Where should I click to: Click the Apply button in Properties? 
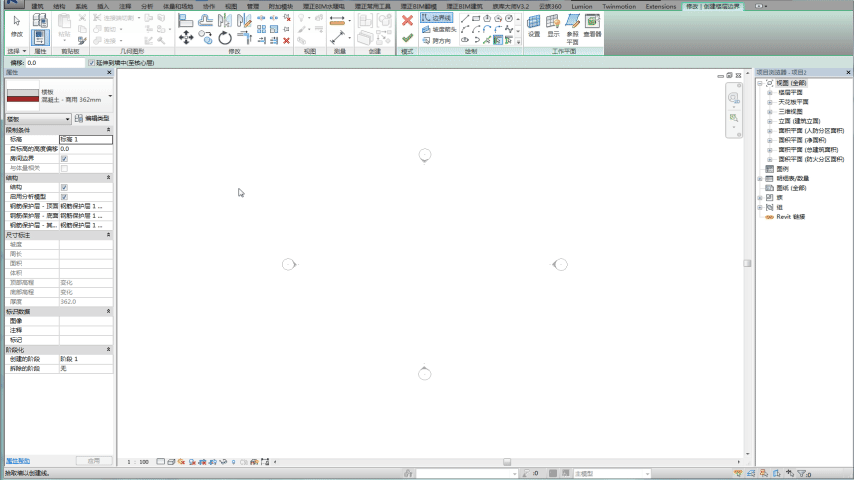point(94,461)
